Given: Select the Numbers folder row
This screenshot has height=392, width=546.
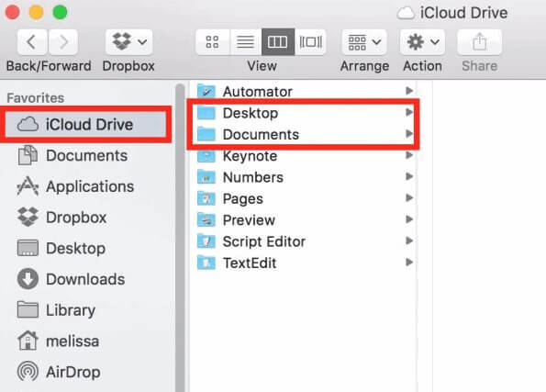Looking at the screenshot, I should [304, 177].
